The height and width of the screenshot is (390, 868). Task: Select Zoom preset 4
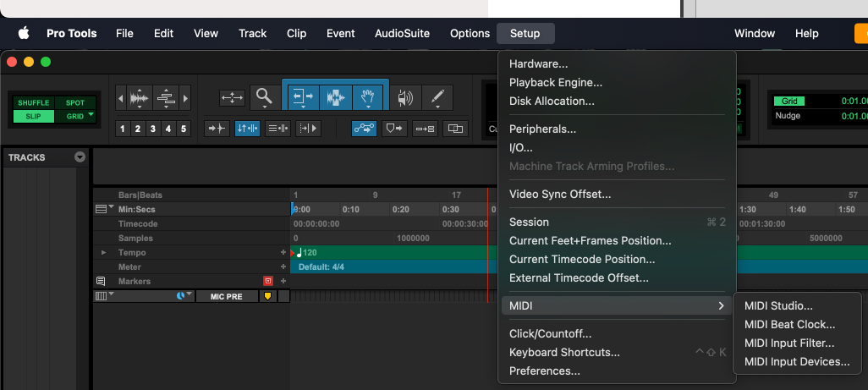point(168,129)
